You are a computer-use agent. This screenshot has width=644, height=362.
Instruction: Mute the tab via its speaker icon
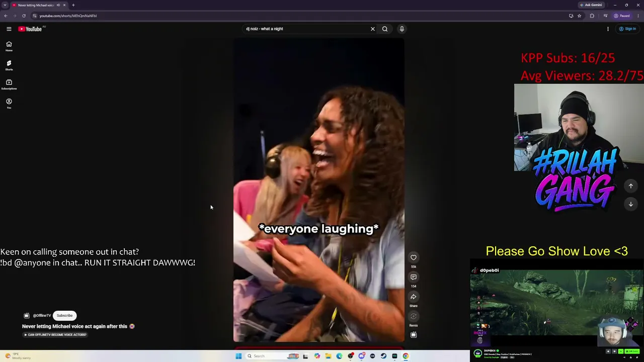(58, 5)
